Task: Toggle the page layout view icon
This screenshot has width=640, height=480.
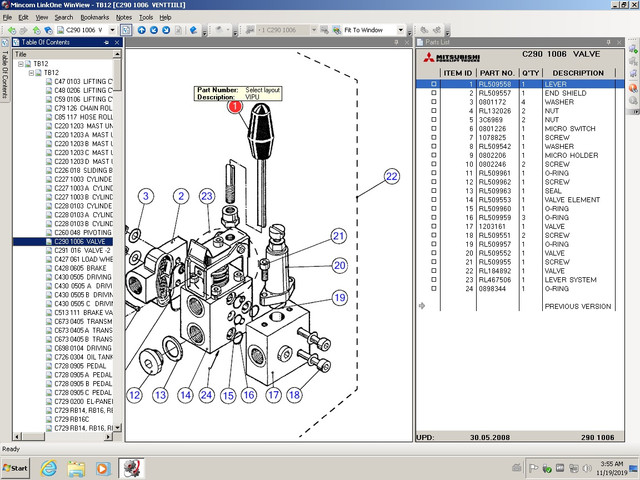Action: 126,30
